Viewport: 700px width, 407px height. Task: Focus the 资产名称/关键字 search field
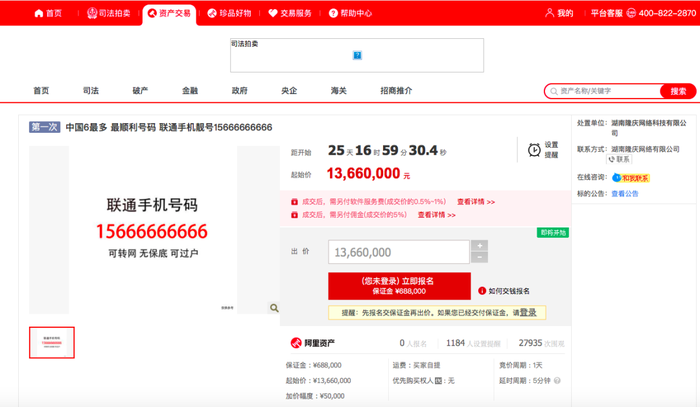[x=603, y=91]
